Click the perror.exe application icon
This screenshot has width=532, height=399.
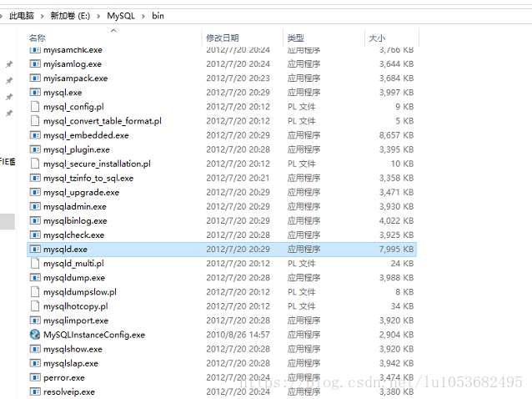35,377
